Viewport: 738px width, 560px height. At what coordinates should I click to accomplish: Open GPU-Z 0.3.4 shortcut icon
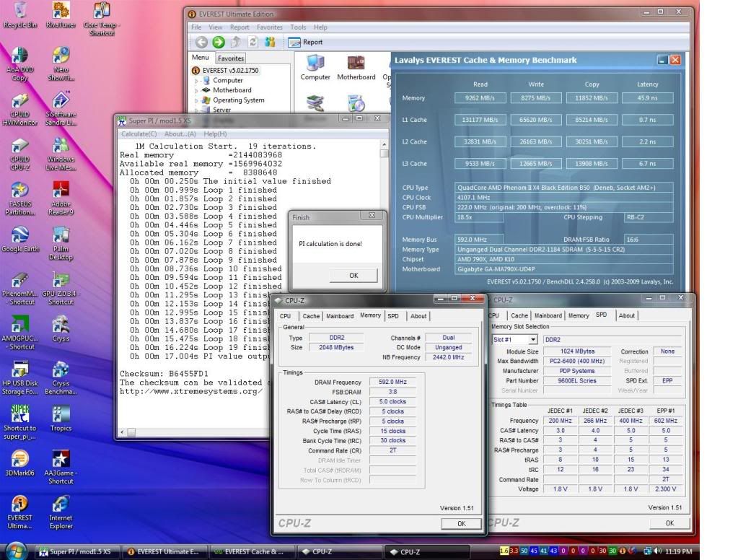[61, 288]
